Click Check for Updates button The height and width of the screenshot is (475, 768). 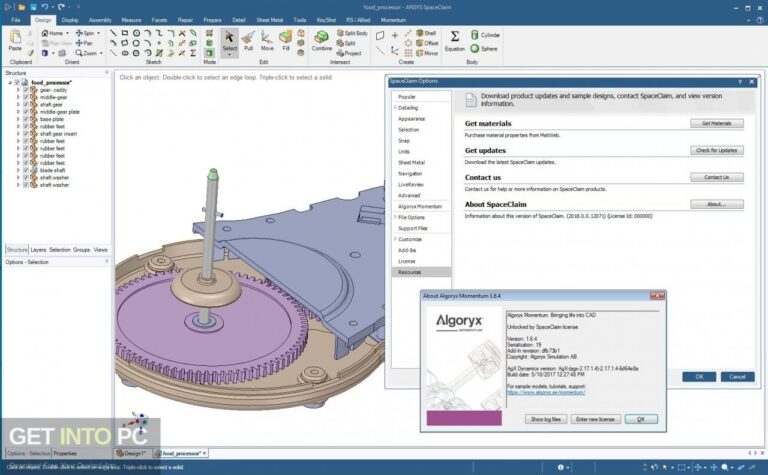click(717, 150)
